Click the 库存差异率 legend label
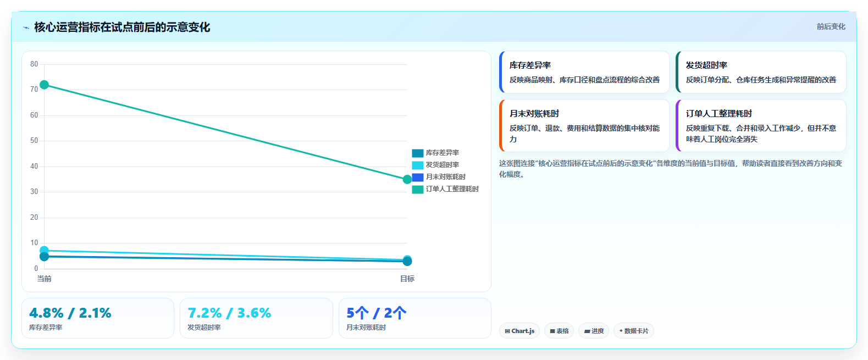The image size is (868, 360). click(443, 153)
